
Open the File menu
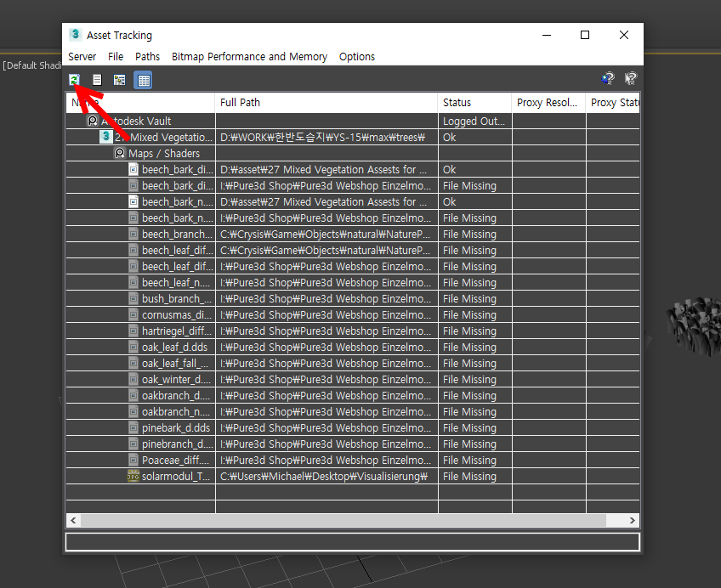pyautogui.click(x=116, y=56)
